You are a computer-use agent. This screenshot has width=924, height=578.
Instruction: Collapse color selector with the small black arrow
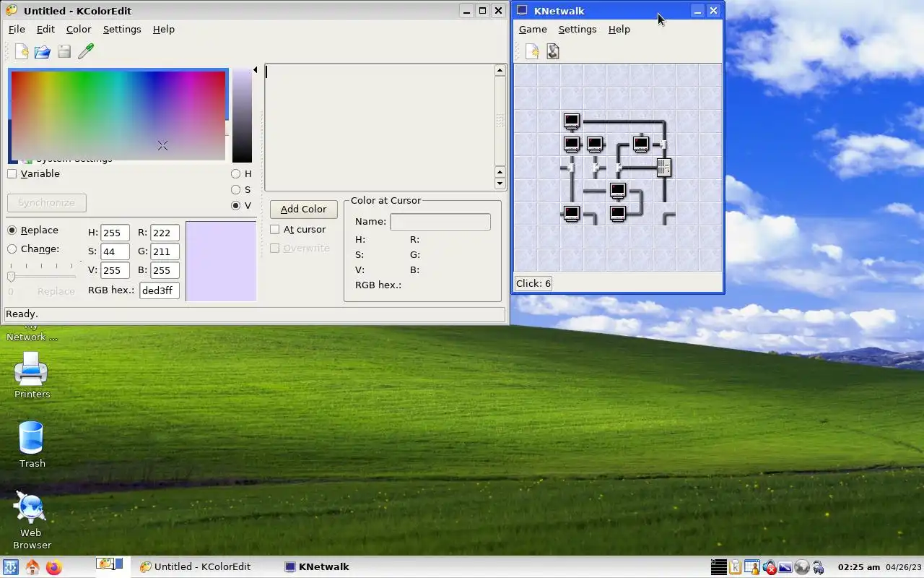pyautogui.click(x=255, y=70)
